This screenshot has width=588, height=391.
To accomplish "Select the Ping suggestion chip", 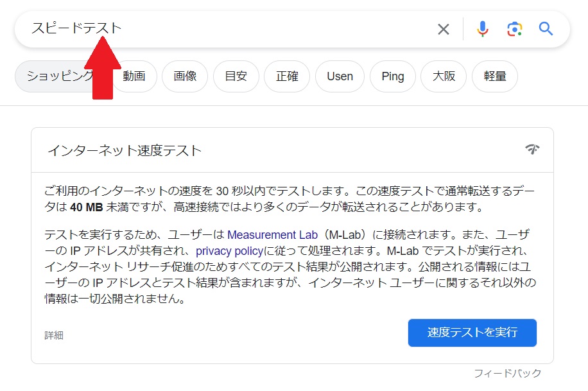I will 393,76.
